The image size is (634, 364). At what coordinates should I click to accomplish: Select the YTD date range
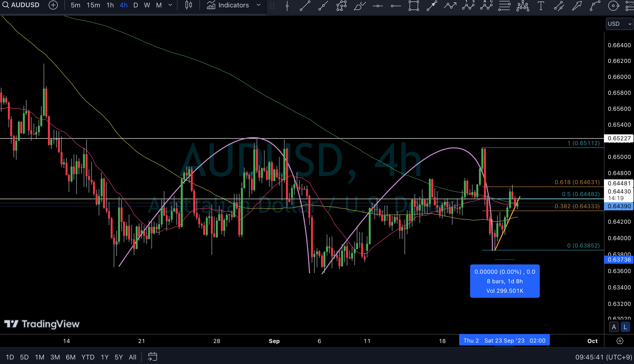(88, 357)
